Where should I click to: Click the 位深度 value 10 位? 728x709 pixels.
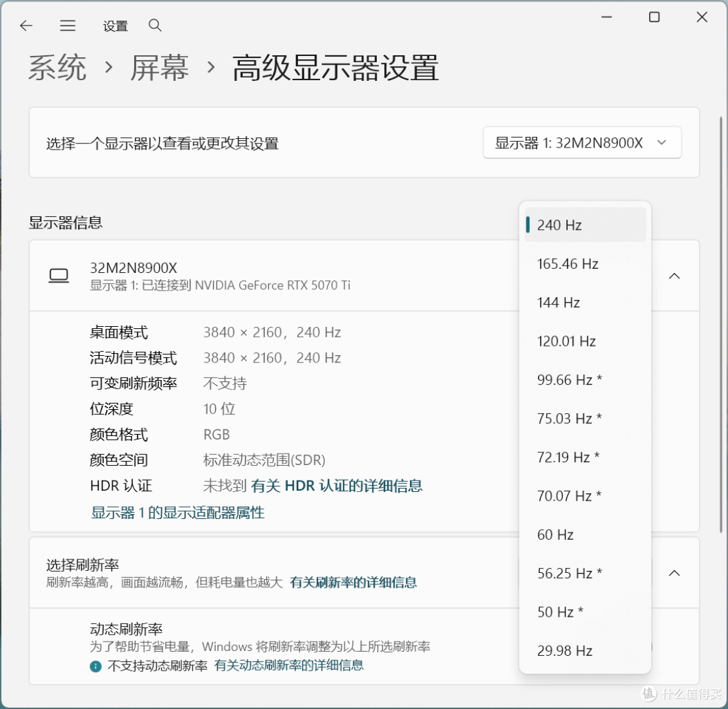[x=219, y=409]
